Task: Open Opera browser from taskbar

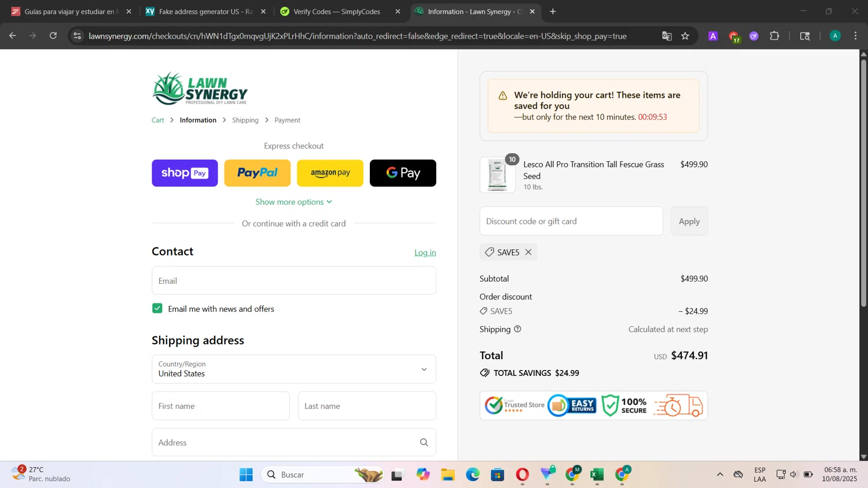Action: click(523, 475)
